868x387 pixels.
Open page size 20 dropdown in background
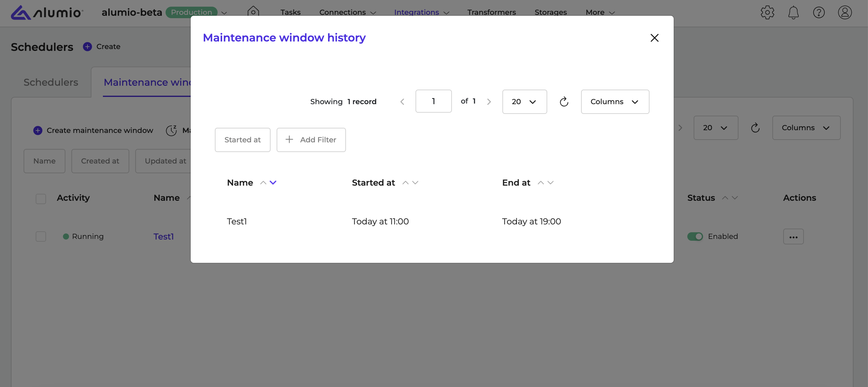[x=716, y=128]
